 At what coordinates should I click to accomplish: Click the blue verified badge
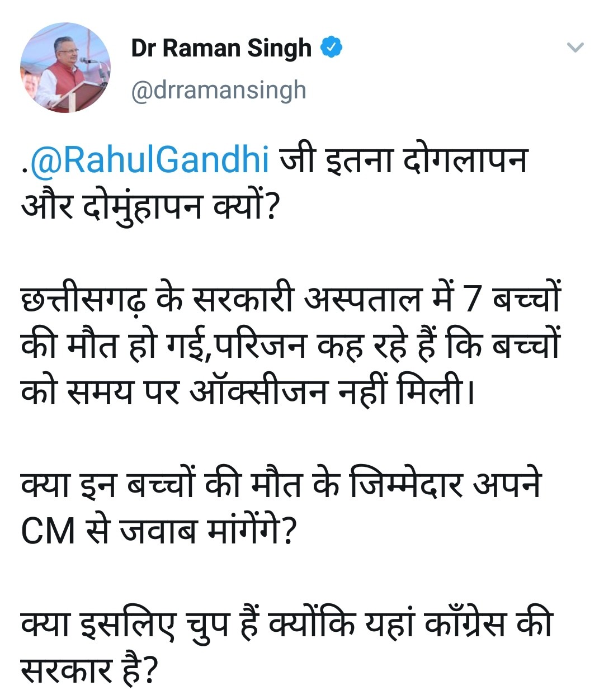[x=331, y=48]
